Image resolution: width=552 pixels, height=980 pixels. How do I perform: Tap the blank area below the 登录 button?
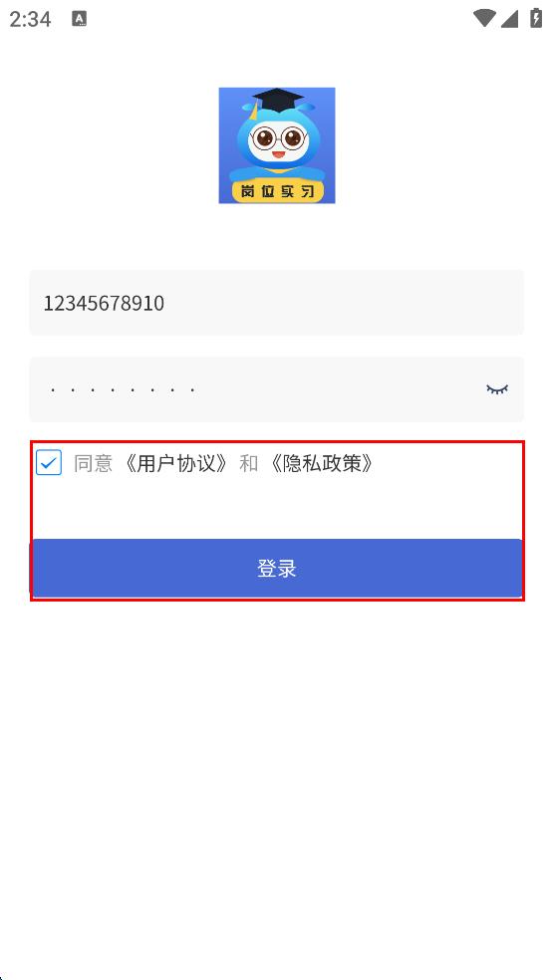coord(276,781)
